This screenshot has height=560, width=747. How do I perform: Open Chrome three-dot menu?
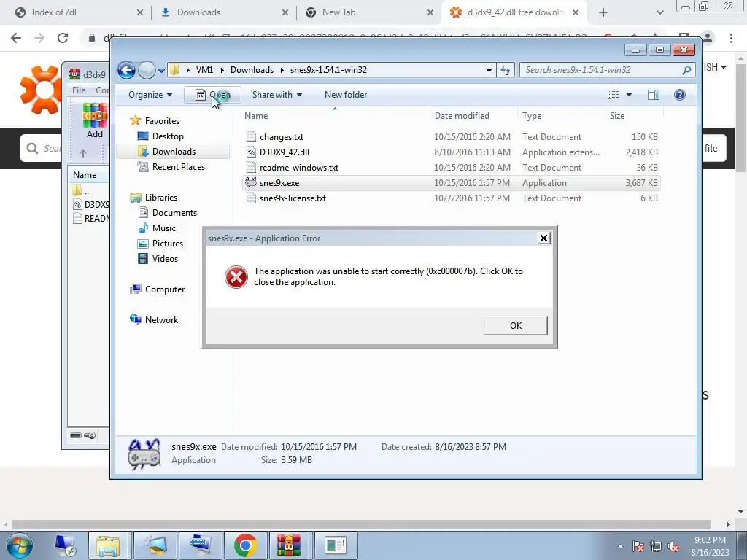[731, 38]
